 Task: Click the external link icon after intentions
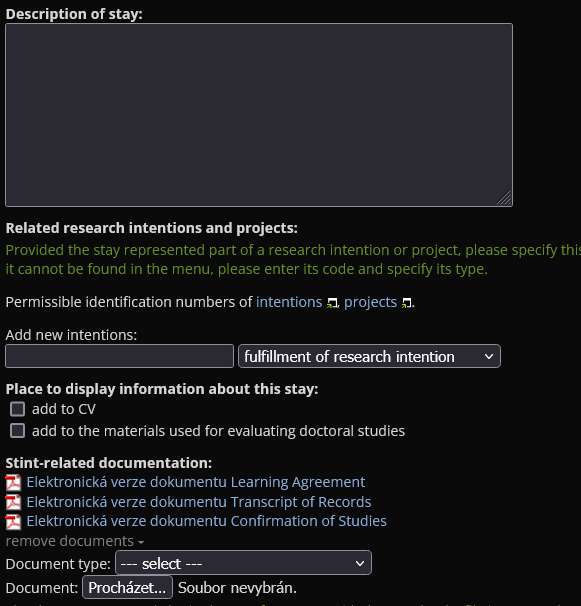tap(332, 303)
